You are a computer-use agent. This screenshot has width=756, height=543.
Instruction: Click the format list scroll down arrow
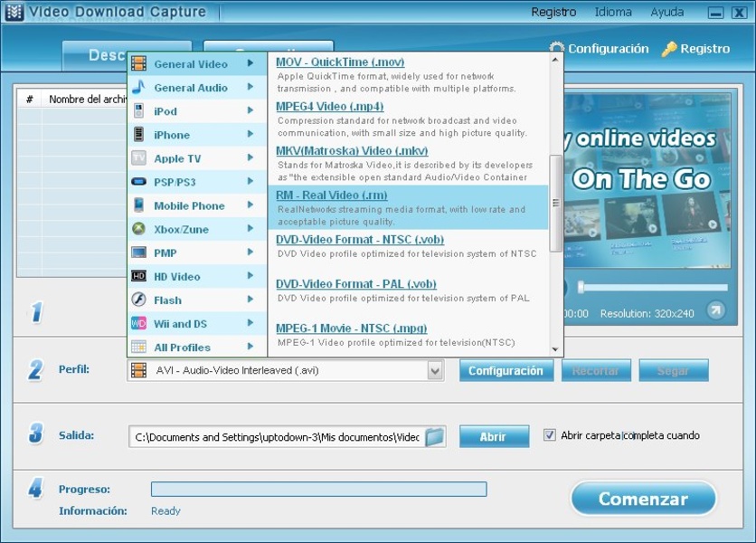click(555, 349)
